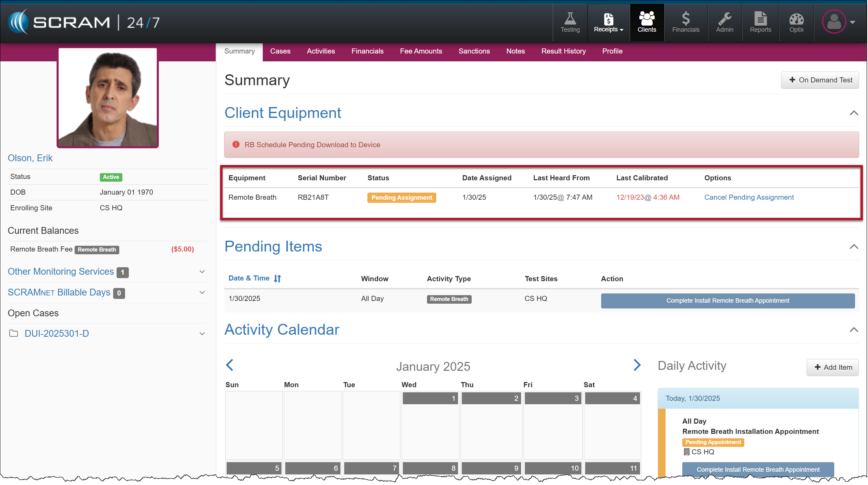Screen dimensions: 868x485
Task: Collapse the Client Equipment section
Action: coord(853,113)
